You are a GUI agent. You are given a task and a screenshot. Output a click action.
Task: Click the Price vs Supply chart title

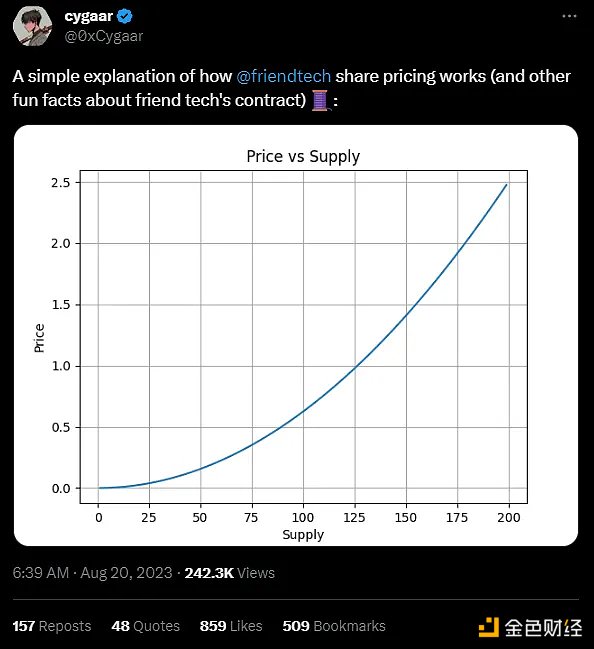303,156
